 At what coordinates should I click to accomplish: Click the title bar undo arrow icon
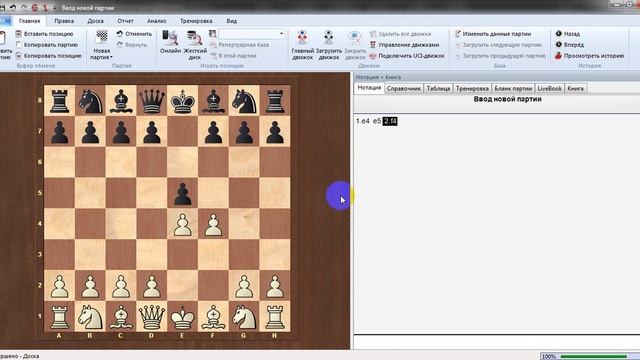point(13,7)
